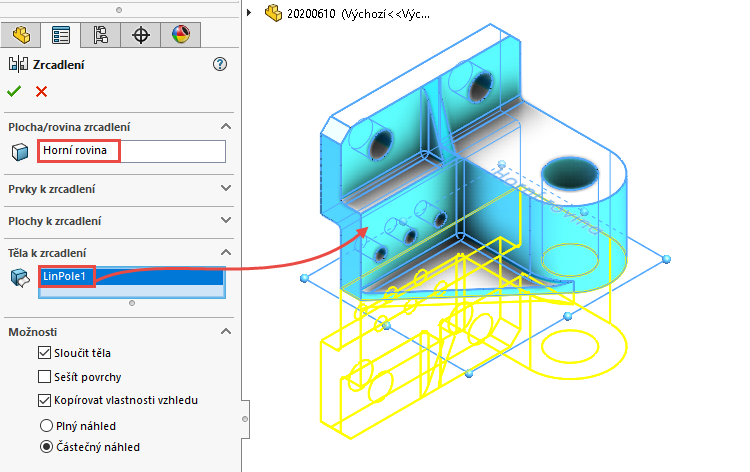This screenshot has height=472, width=750.
Task: Click the Zrcadlení mirror feature icon
Action: pos(18,64)
